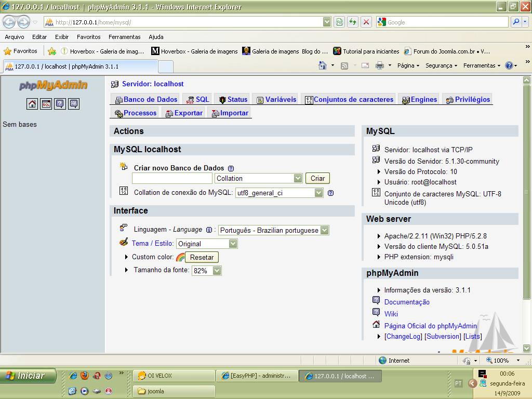Open the Arquivo menu

click(x=14, y=37)
